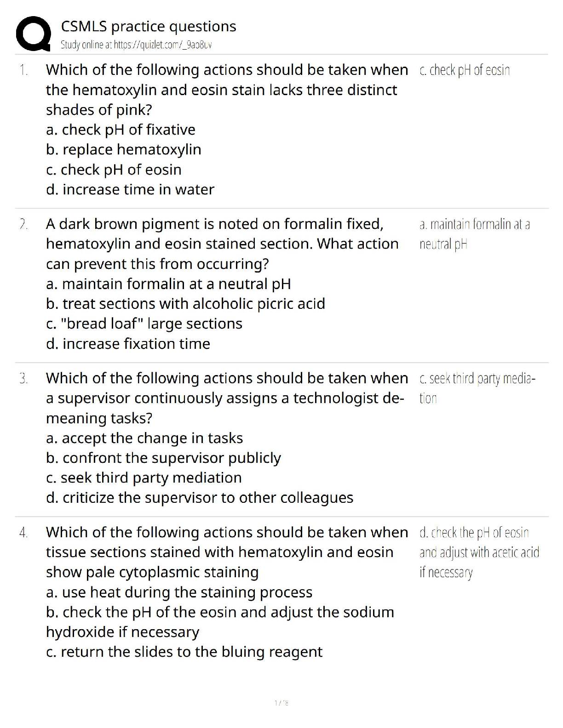Screen dimensions: 563x728
Task: Select 'd. criticize the supervisor to other colleagues'
Action: pyautogui.click(x=200, y=498)
